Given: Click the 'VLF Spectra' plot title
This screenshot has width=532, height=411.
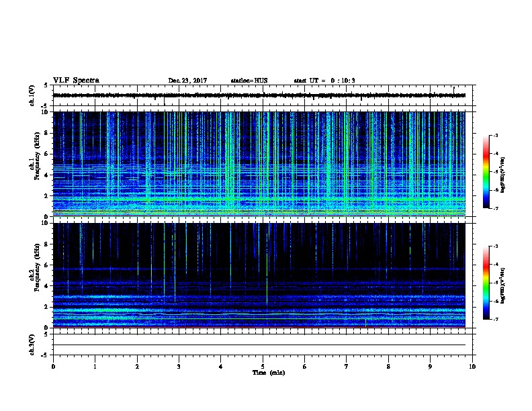Looking at the screenshot, I should tap(76, 81).
